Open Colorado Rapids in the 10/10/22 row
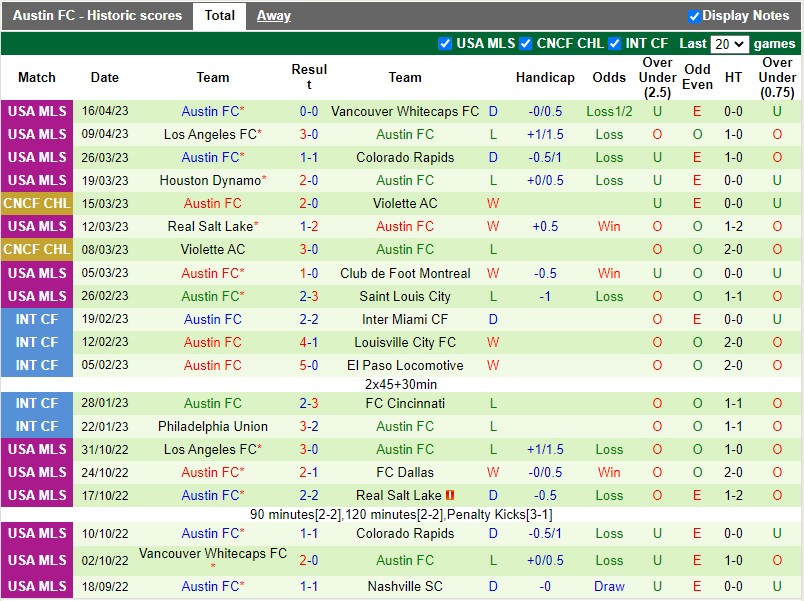The image size is (804, 601). click(405, 533)
